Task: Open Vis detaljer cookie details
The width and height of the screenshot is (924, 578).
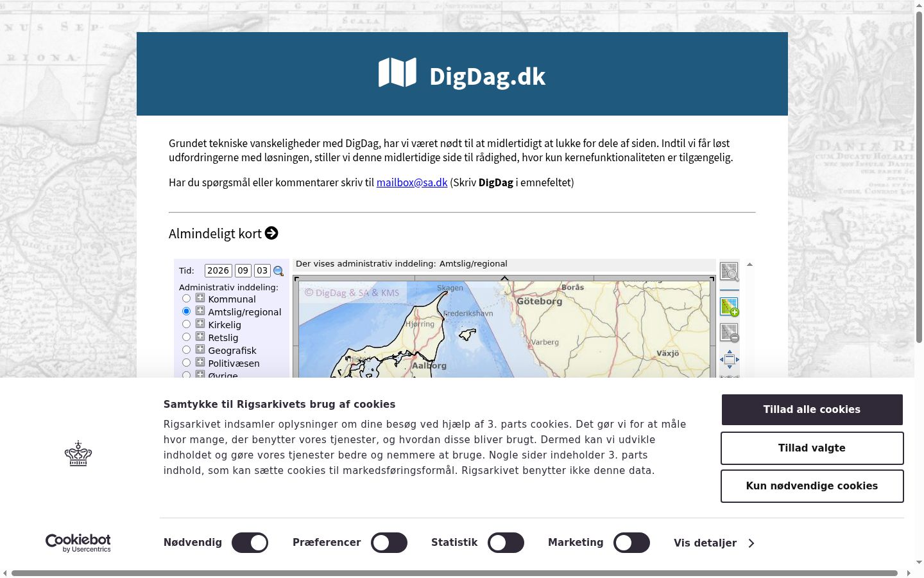Action: [x=714, y=543]
